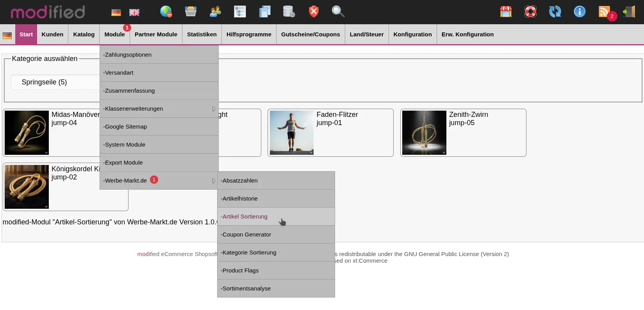Screen dimensions: 644x310
Task: Click the red shield security icon
Action: click(x=314, y=12)
